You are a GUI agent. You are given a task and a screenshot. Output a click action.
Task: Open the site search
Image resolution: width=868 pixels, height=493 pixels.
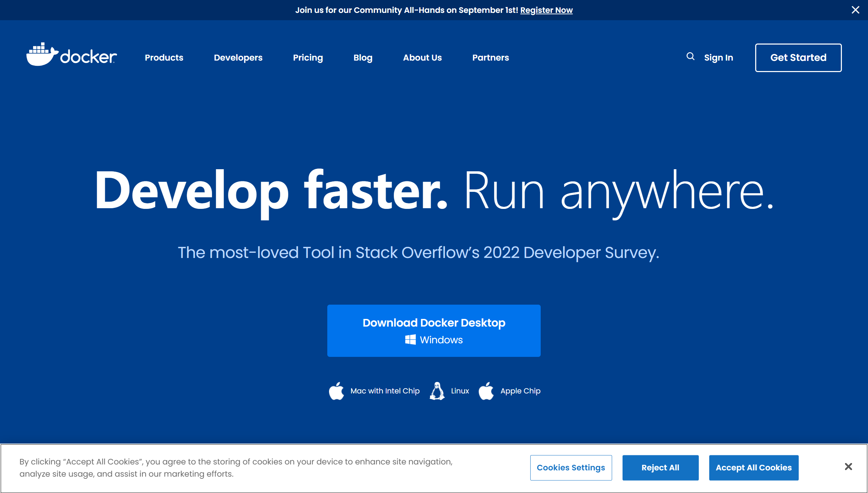[690, 57]
